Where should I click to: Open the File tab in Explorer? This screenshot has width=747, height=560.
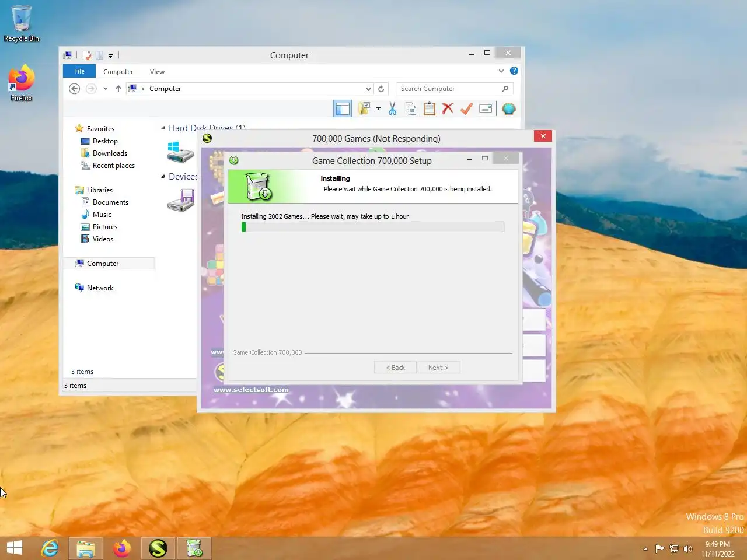tap(79, 71)
